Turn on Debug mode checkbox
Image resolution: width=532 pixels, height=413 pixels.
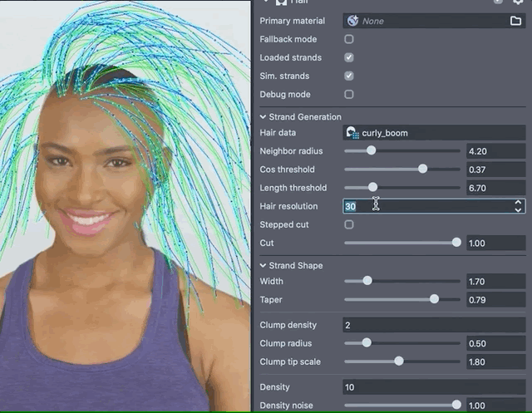349,95
